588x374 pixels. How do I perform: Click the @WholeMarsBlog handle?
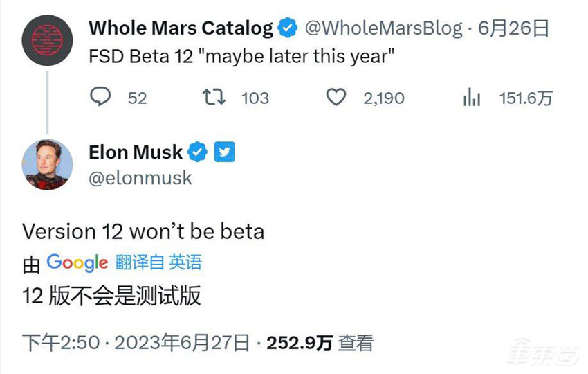click(x=383, y=28)
